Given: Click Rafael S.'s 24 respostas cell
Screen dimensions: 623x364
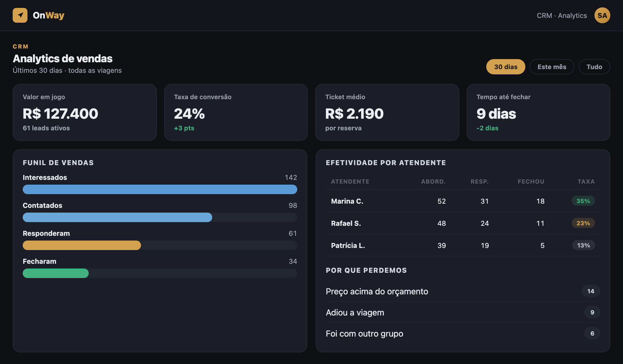Looking at the screenshot, I should click(485, 223).
